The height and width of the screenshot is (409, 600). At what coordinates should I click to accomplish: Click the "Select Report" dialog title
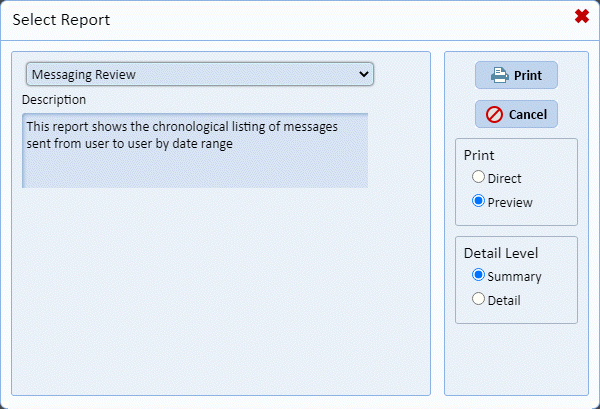pyautogui.click(x=61, y=19)
